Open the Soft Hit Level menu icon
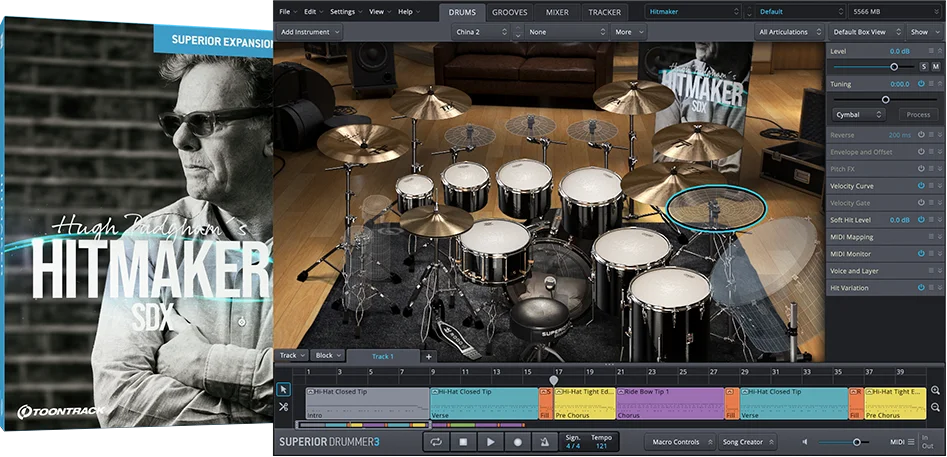This screenshot has height=457, width=947. [x=931, y=220]
